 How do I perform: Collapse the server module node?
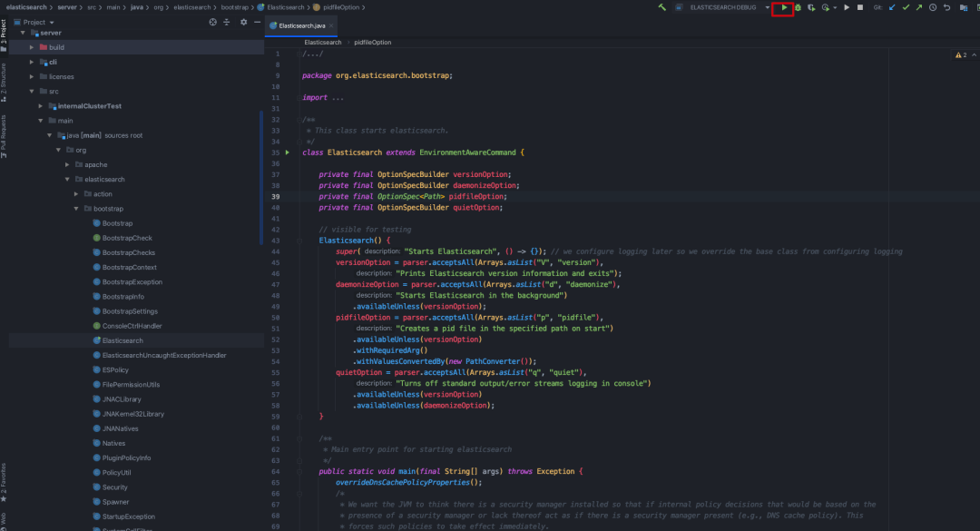coord(23,33)
